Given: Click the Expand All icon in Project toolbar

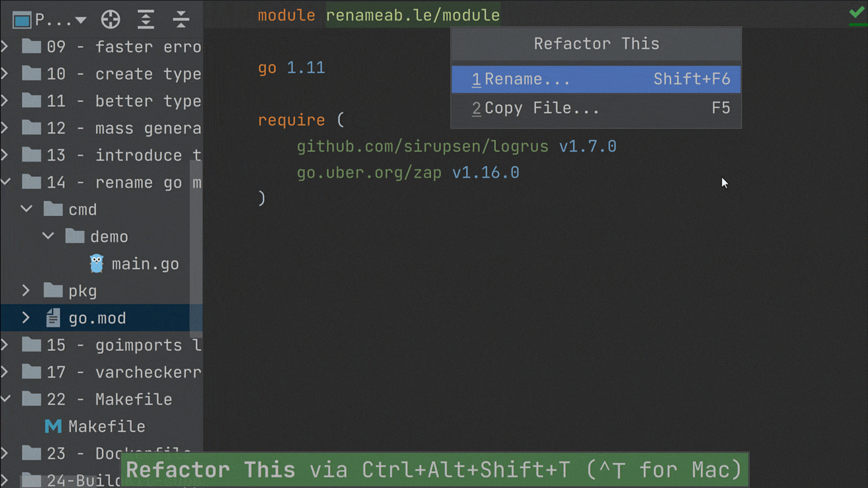Looking at the screenshot, I should point(146,20).
